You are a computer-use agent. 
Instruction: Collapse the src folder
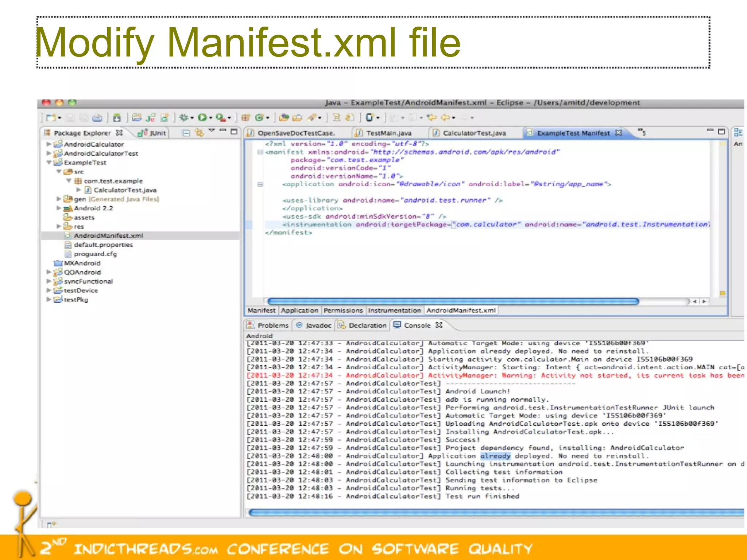[59, 171]
